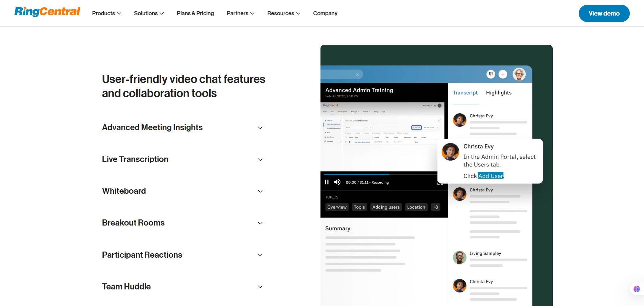The height and width of the screenshot is (306, 644).
Task: Expand the Whiteboard accordion item
Action: pos(183,191)
